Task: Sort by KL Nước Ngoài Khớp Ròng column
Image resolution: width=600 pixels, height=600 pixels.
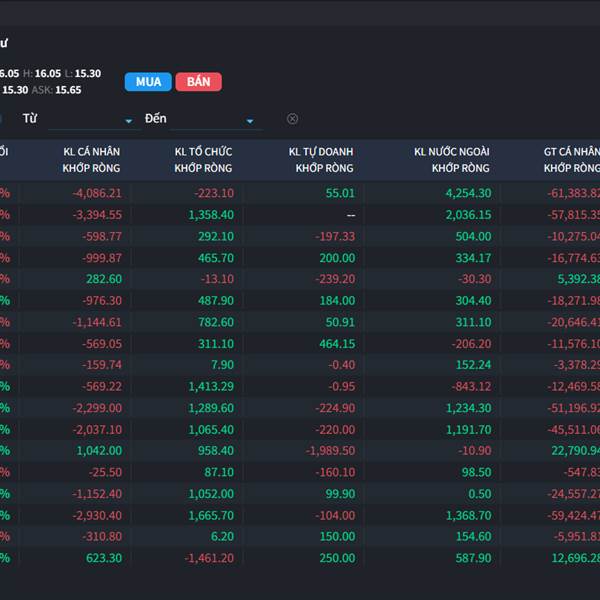Action: (452, 160)
